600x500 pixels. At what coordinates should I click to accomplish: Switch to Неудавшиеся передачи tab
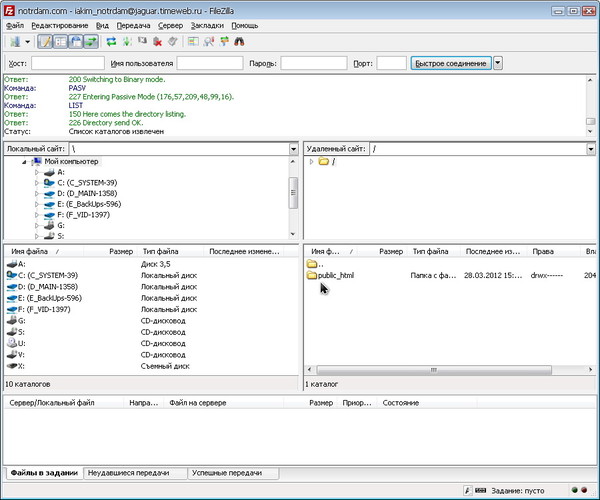point(135,473)
